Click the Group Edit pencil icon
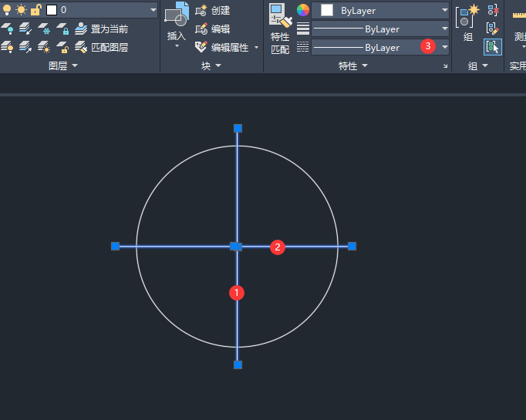526x420 pixels. click(493, 29)
